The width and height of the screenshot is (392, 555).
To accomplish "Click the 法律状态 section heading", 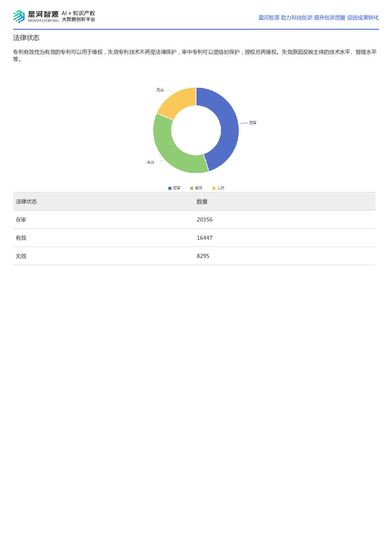I will pos(26,38).
